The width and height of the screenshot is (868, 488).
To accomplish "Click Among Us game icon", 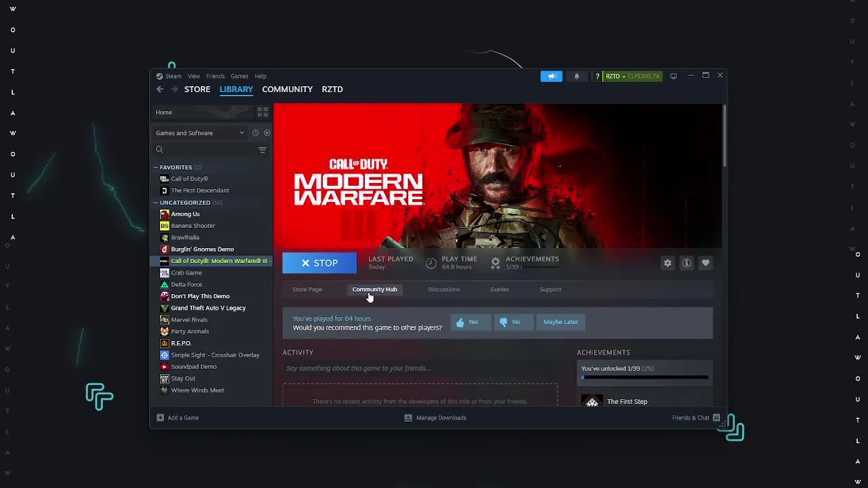I will [x=164, y=214].
